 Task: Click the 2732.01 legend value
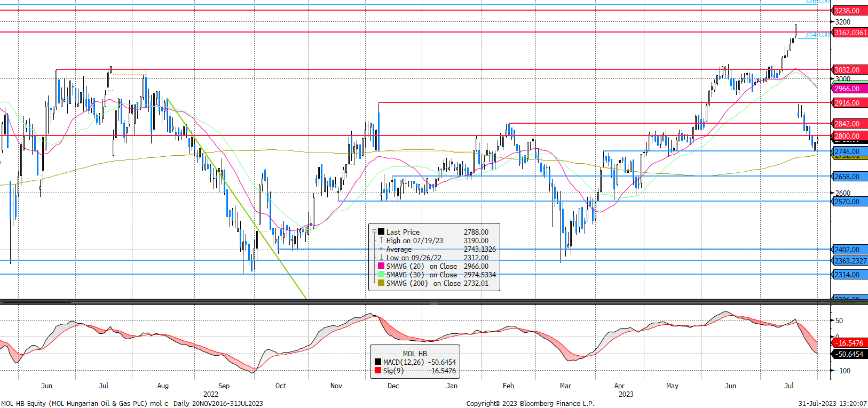tap(476, 283)
